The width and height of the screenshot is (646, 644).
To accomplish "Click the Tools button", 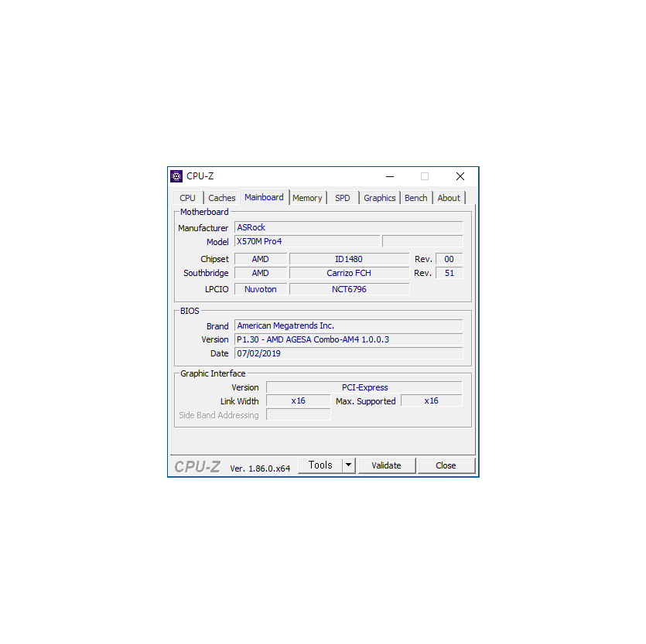I will [320, 465].
